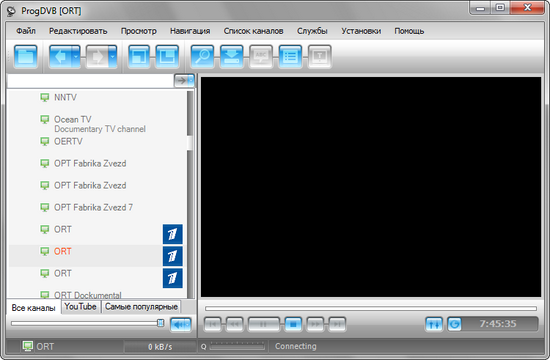This screenshot has width=550, height=360.
Task: Switch to the YouTube tab
Action: pos(81,307)
